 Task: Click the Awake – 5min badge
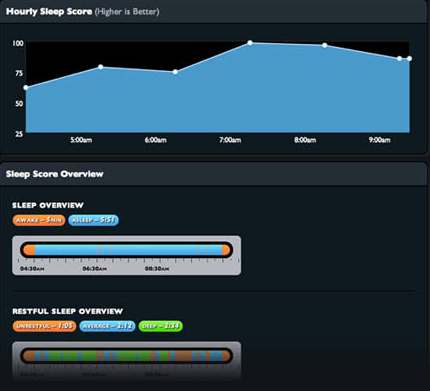[39, 220]
